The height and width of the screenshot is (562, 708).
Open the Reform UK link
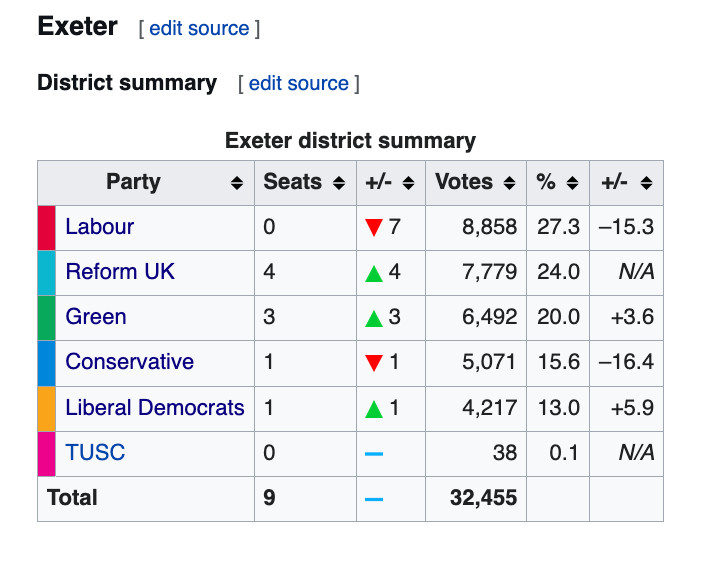120,272
